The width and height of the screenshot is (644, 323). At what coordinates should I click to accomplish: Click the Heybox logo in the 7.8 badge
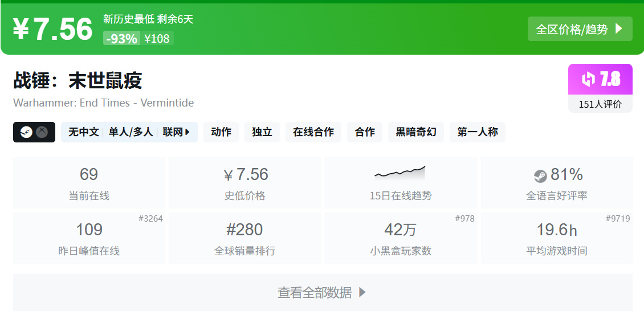coord(588,79)
